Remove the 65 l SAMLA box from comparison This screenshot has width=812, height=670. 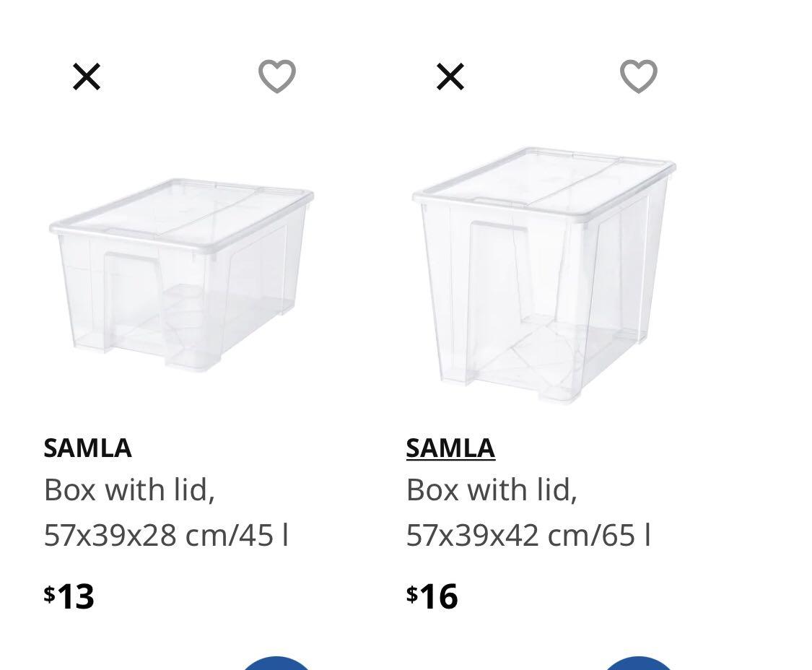click(450, 76)
